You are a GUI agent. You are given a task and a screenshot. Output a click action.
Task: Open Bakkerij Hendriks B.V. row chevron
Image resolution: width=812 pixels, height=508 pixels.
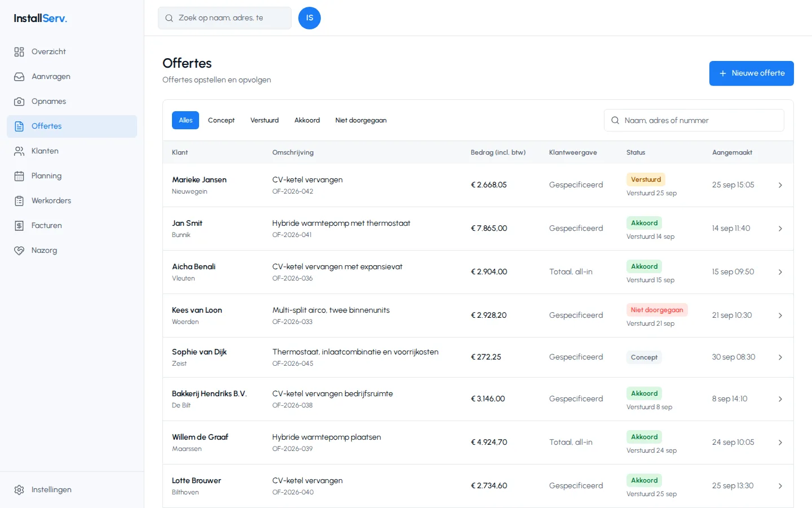click(x=780, y=399)
